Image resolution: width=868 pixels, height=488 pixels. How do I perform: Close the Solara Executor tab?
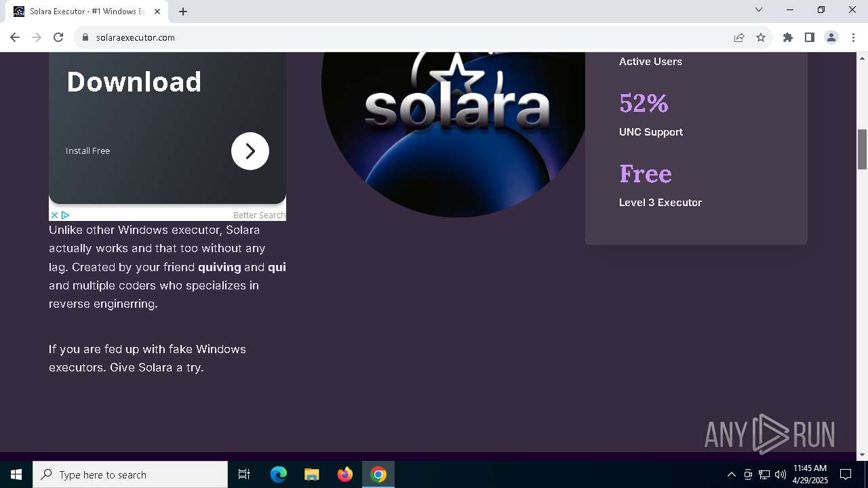158,12
